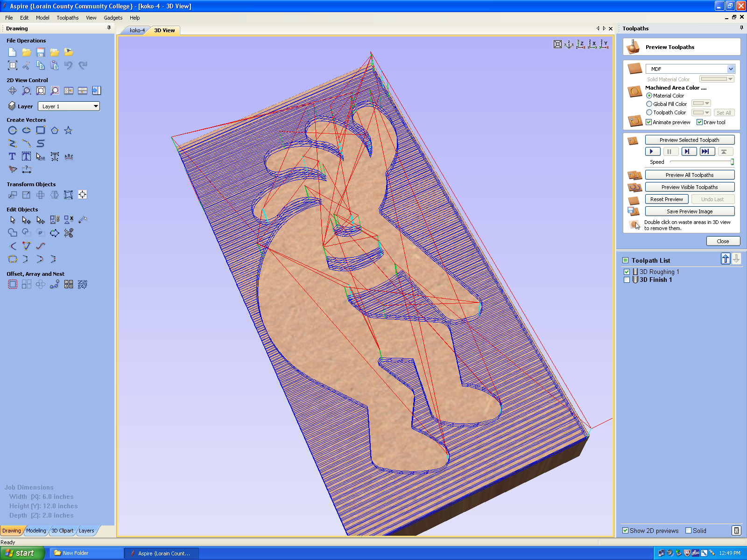Click the isometric view icon in 3D toolbar
The width and height of the screenshot is (747, 560).
click(569, 44)
